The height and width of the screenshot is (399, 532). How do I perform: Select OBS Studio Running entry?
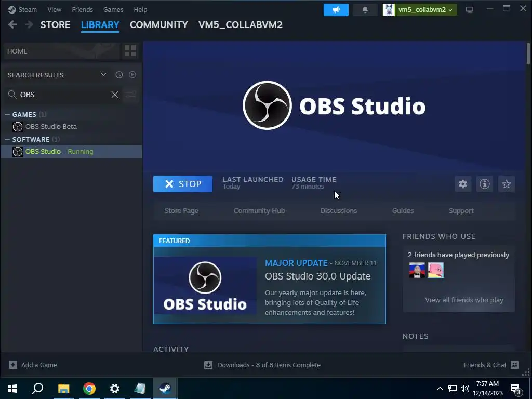pyautogui.click(x=71, y=152)
